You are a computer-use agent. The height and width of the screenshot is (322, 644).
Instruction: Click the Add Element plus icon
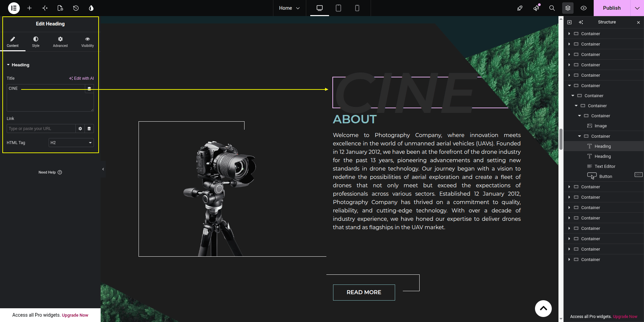30,8
